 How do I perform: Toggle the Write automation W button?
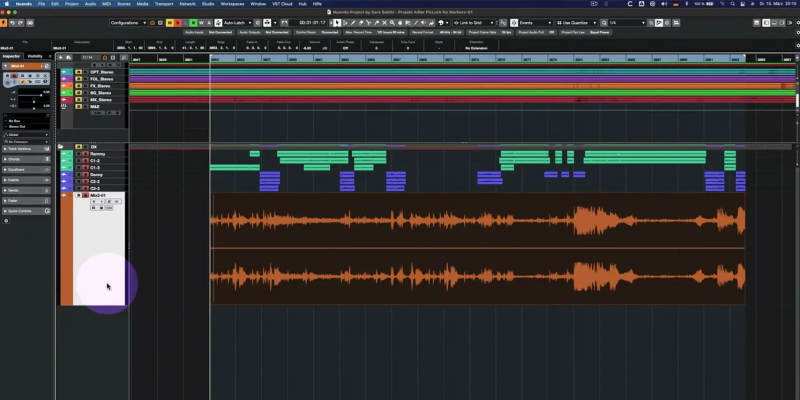point(201,22)
